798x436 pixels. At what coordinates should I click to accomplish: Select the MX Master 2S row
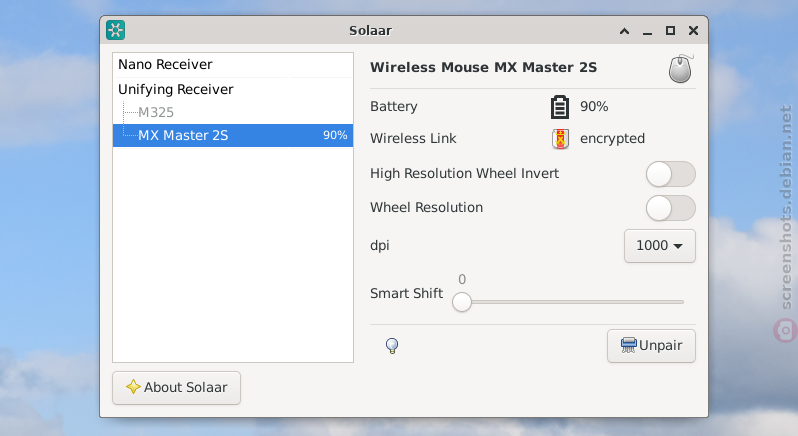(233, 135)
